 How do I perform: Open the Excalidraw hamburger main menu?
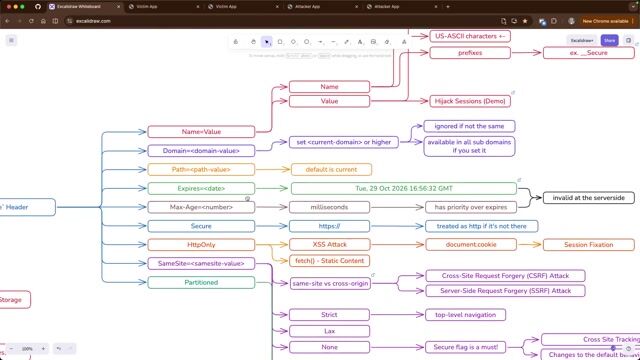pos(11,40)
